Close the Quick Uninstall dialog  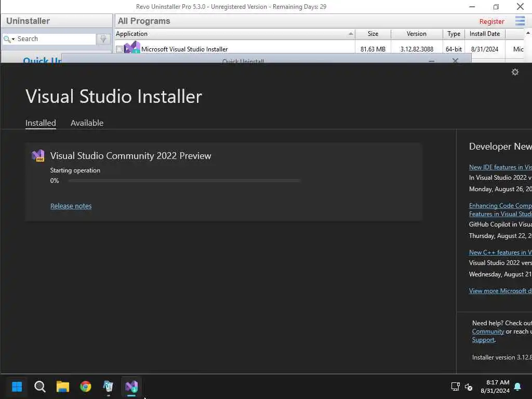455,60
